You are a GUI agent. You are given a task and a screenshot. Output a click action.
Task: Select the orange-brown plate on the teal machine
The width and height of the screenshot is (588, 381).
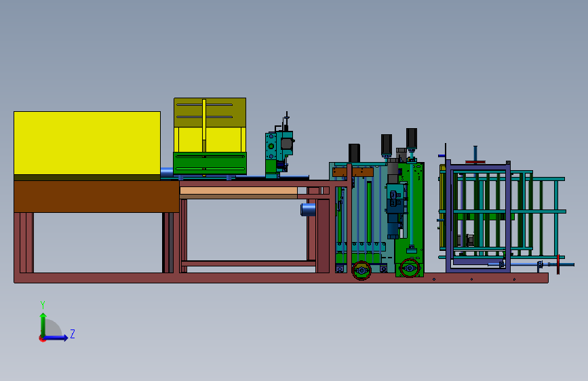click(x=353, y=172)
